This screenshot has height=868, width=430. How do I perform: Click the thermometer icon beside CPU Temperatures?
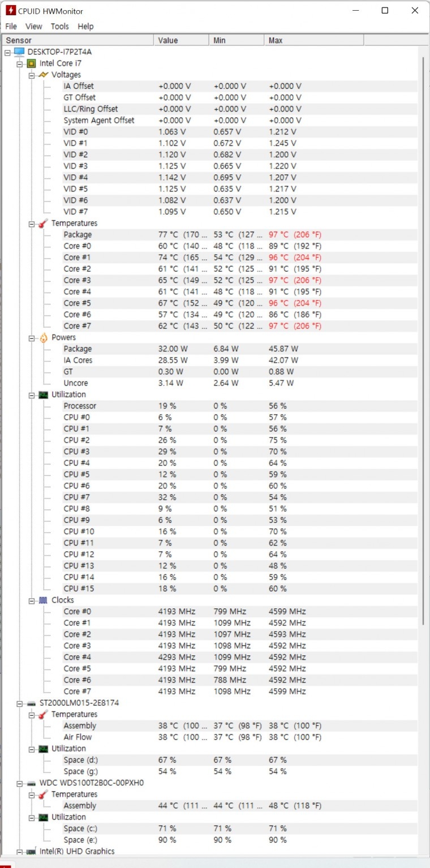pyautogui.click(x=44, y=224)
